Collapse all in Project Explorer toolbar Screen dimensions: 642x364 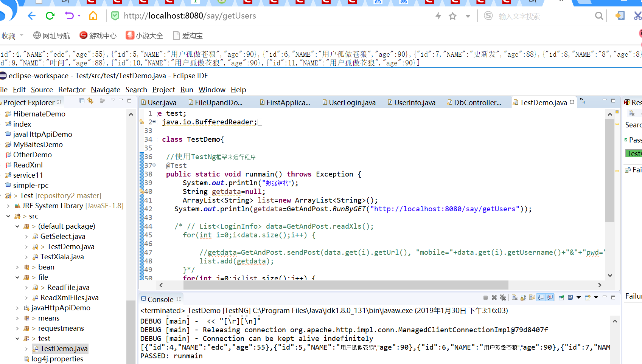[x=82, y=101]
